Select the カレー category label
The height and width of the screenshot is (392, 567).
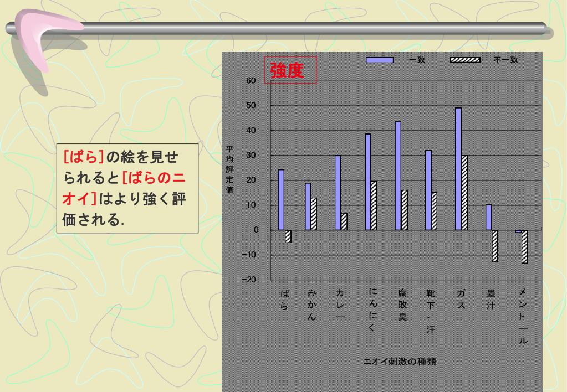click(x=340, y=304)
